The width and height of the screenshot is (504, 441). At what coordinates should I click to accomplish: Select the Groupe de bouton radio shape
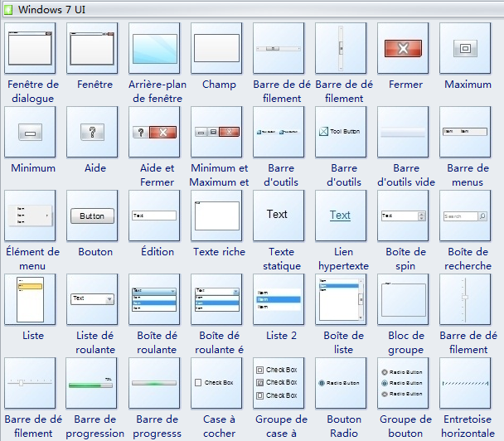click(403, 383)
